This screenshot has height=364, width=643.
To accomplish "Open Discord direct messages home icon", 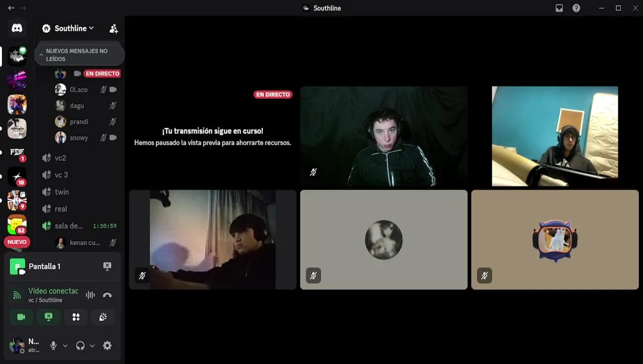I will pyautogui.click(x=17, y=28).
